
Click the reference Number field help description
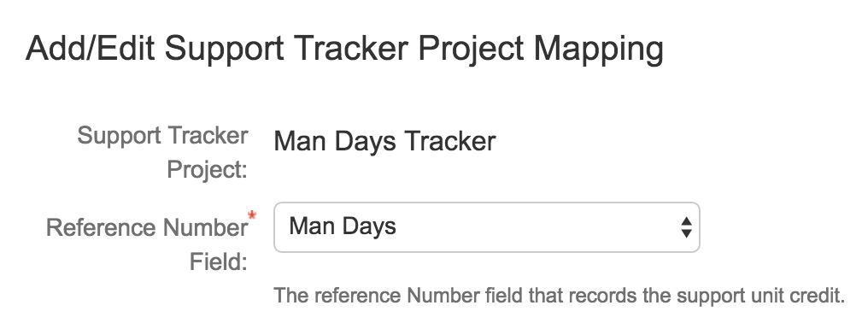tap(559, 296)
